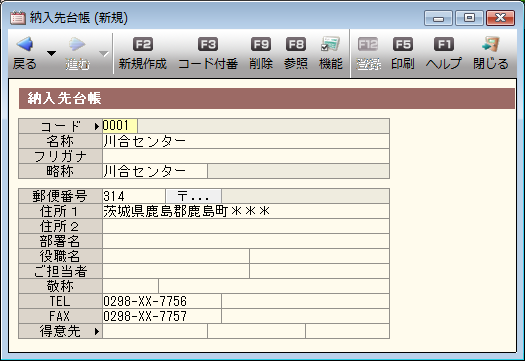
Task: Click the 略称 field with 川合センター
Action: pyautogui.click(x=155, y=171)
